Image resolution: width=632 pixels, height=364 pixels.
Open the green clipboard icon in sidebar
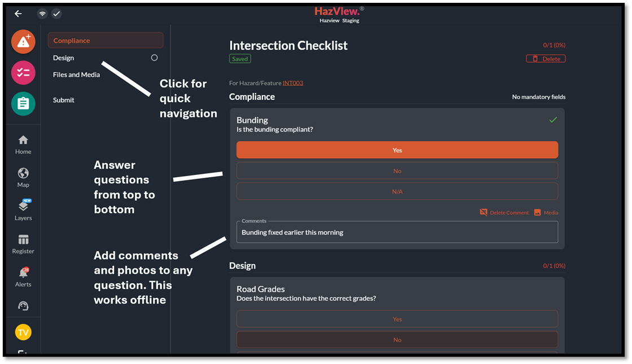click(x=23, y=104)
